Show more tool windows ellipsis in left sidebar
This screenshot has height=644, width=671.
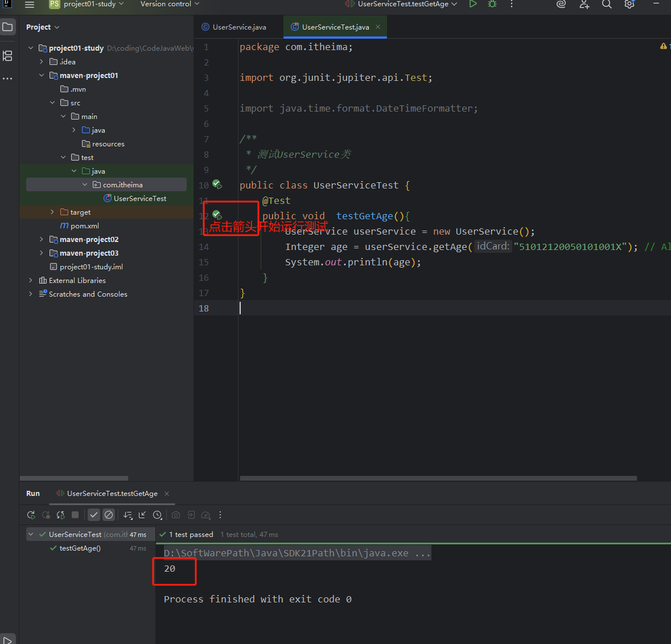pyautogui.click(x=8, y=79)
